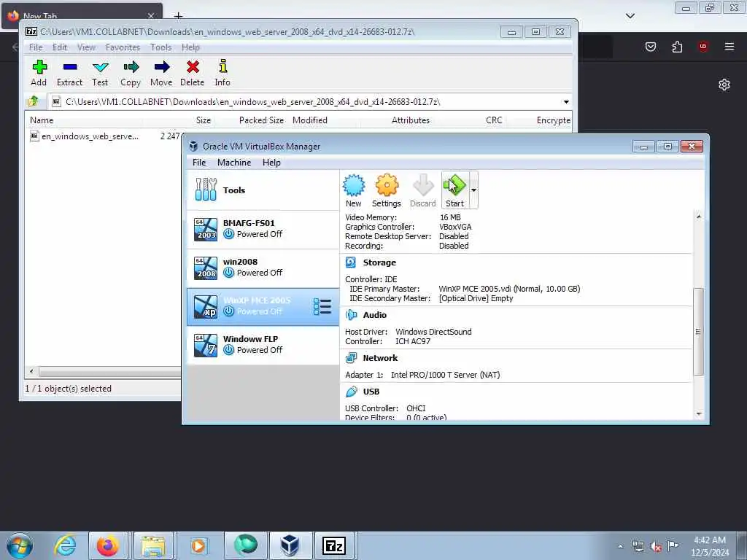Screen dimensions: 747x560
Task: Select the Windoww FLP virtual machine
Action: (x=263, y=345)
